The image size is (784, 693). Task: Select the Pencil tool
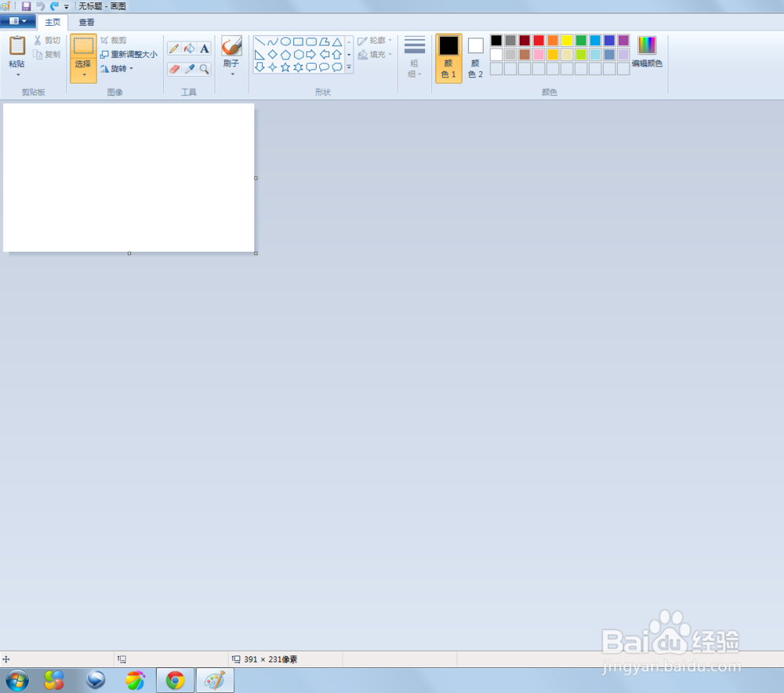[x=173, y=49]
